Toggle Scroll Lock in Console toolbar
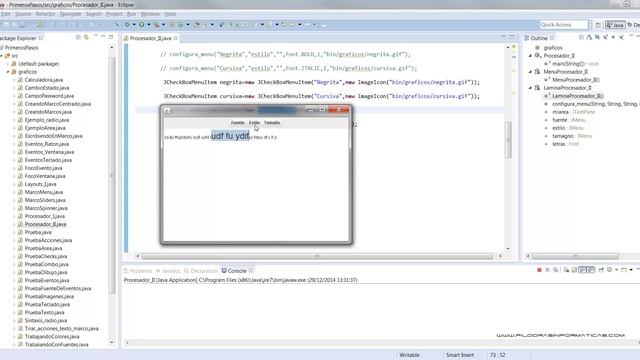 point(574,270)
